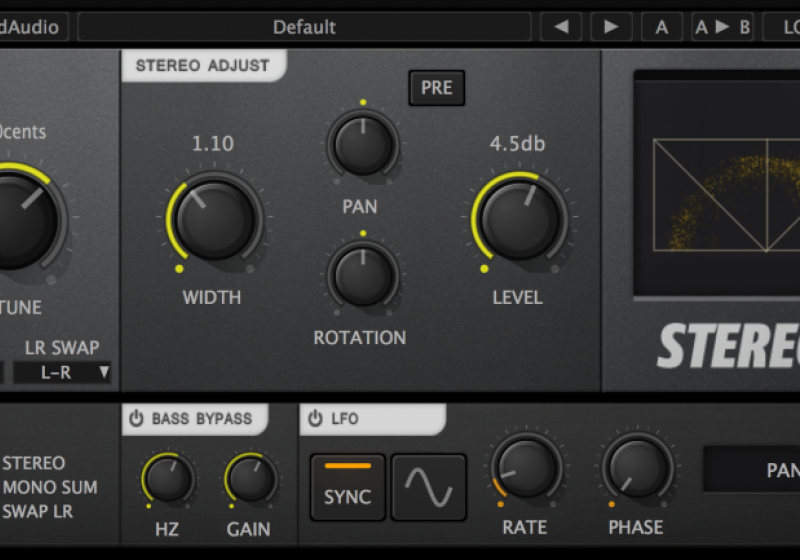Click the Bass Bypass GAIN knob
The height and width of the screenshot is (560, 800).
pyautogui.click(x=250, y=479)
